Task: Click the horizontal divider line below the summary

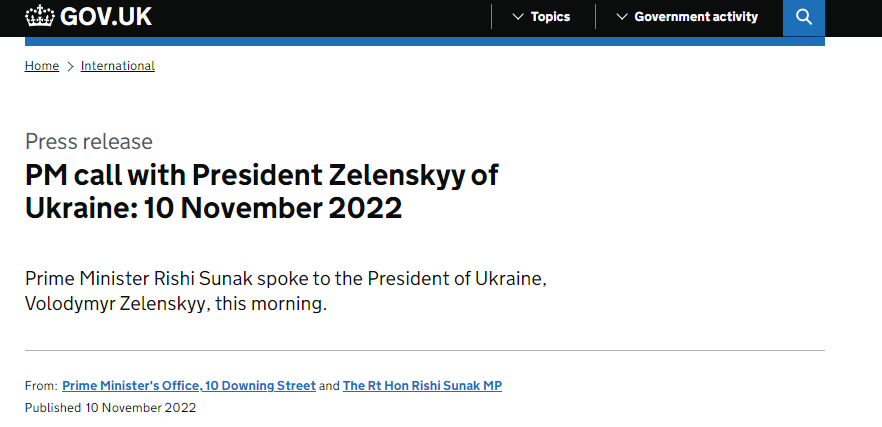Action: click(424, 350)
